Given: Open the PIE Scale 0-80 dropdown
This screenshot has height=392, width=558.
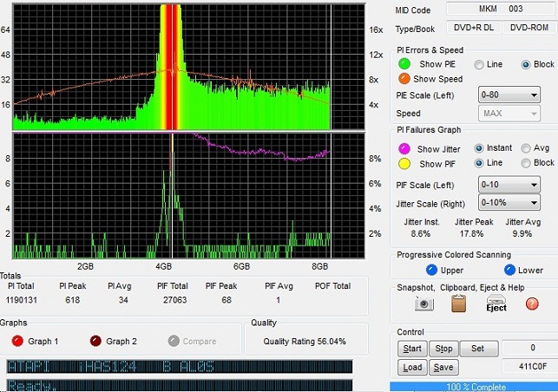Looking at the screenshot, I should click(509, 94).
